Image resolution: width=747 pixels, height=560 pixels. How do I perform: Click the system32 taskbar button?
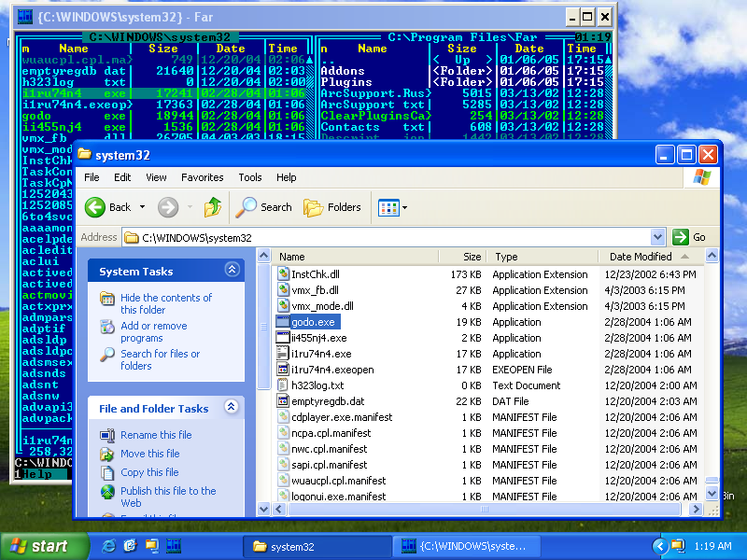point(317,546)
